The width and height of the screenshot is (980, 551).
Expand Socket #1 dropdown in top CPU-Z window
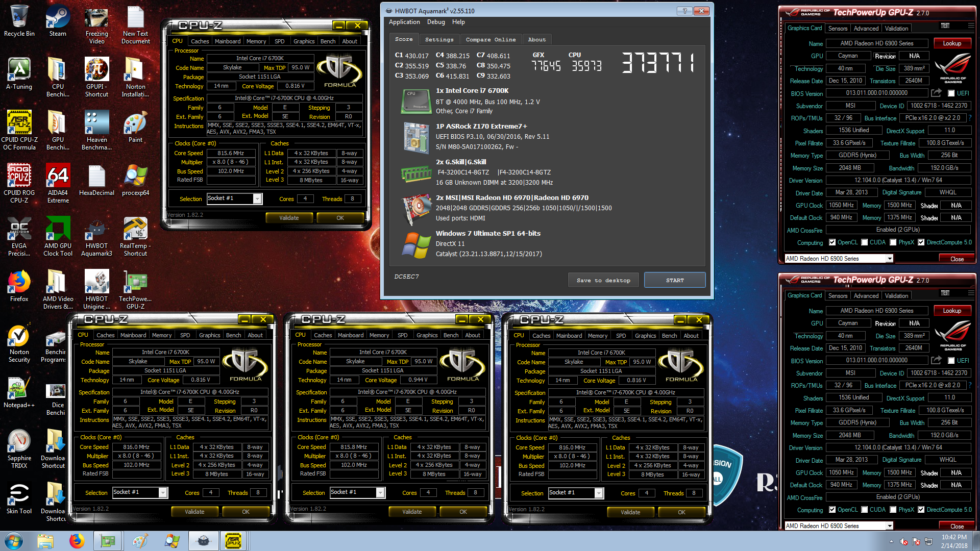coord(258,198)
